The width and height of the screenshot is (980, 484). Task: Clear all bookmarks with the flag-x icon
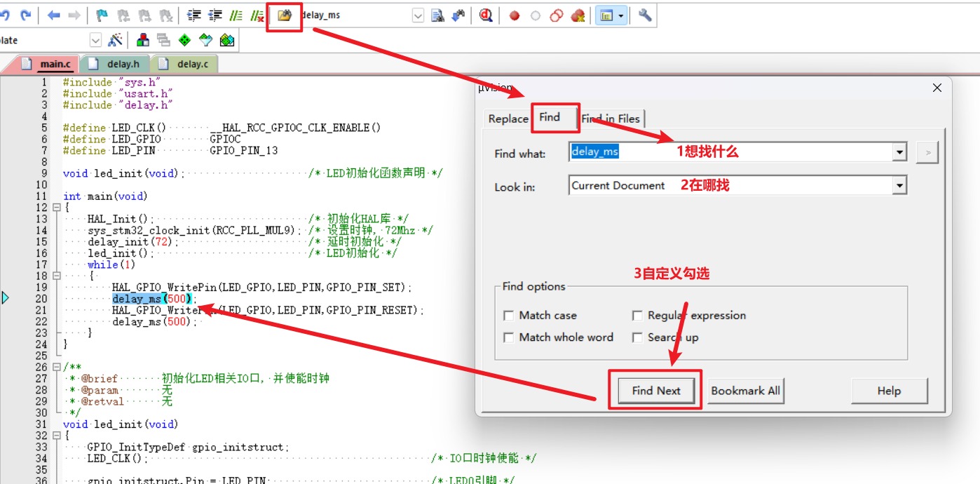[x=165, y=15]
